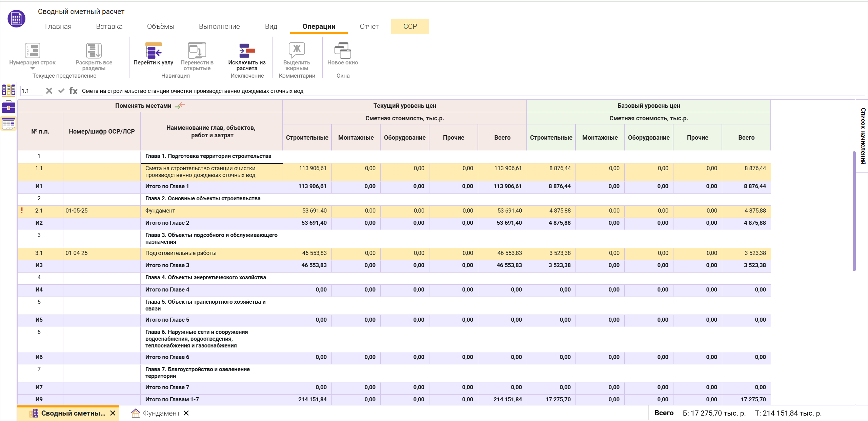
Task: Open a Новое окно window
Action: (x=342, y=51)
